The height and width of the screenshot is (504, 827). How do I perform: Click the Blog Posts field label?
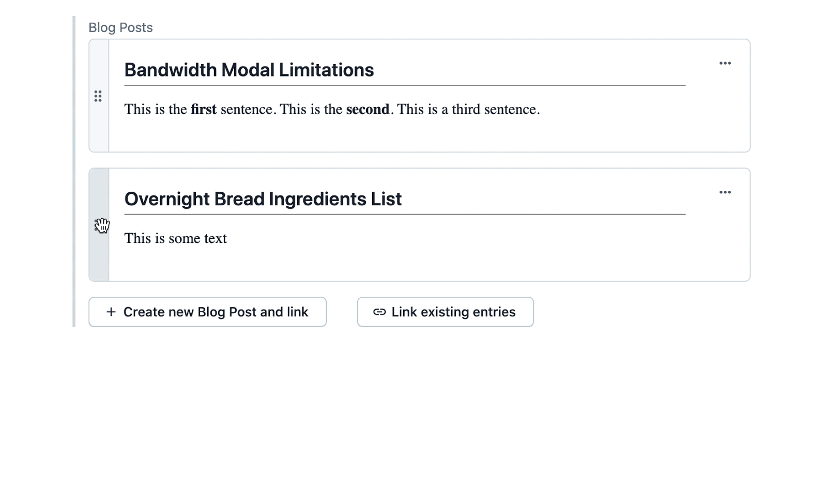120,27
